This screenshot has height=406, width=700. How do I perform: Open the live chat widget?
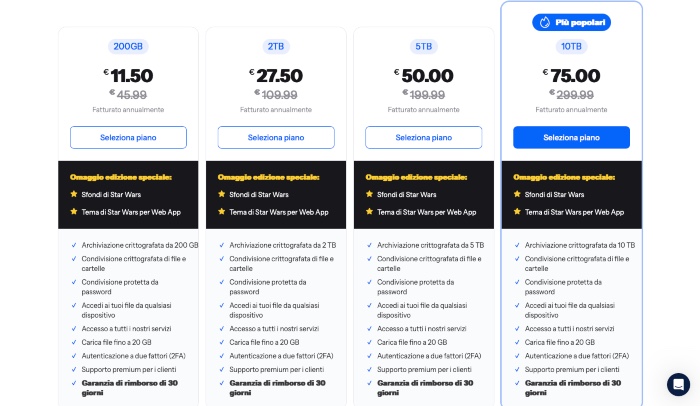click(x=678, y=383)
